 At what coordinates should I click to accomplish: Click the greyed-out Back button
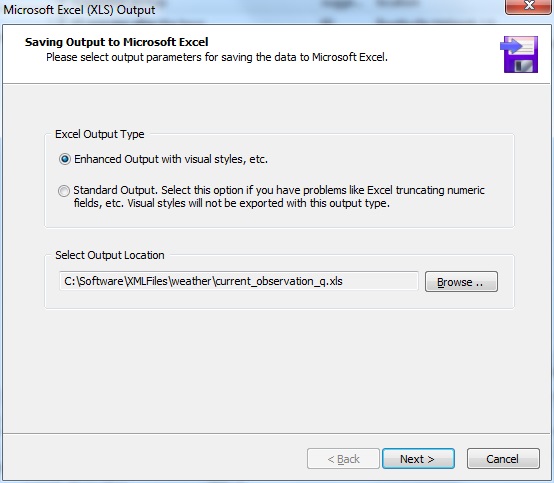[343, 459]
